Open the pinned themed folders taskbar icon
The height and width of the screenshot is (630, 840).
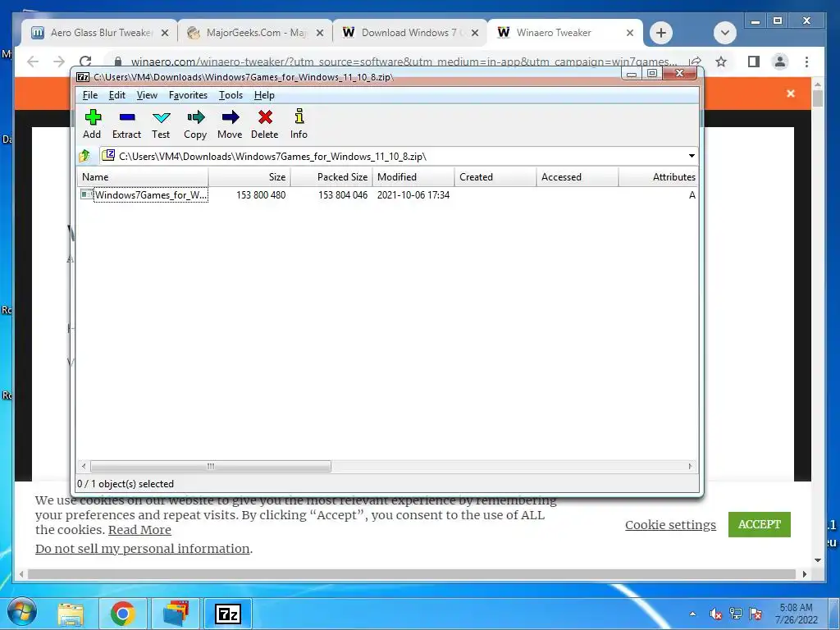click(x=176, y=614)
